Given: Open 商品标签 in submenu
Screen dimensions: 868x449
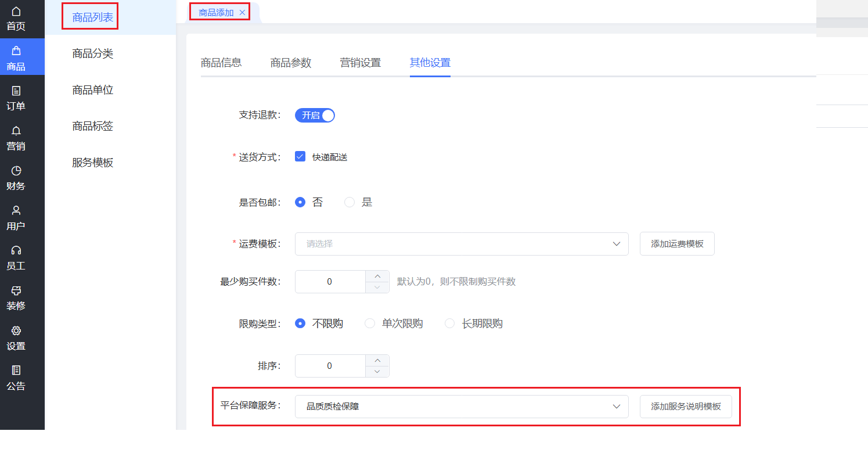Looking at the screenshot, I should click(93, 126).
